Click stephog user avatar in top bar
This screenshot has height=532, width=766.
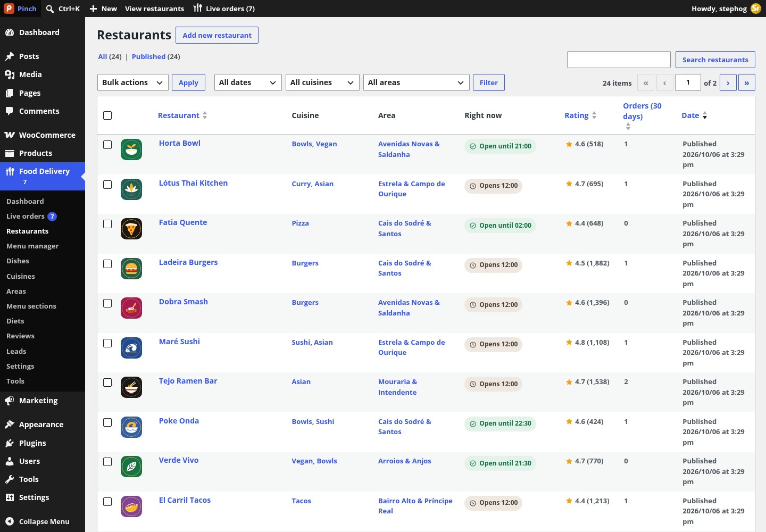tap(756, 9)
